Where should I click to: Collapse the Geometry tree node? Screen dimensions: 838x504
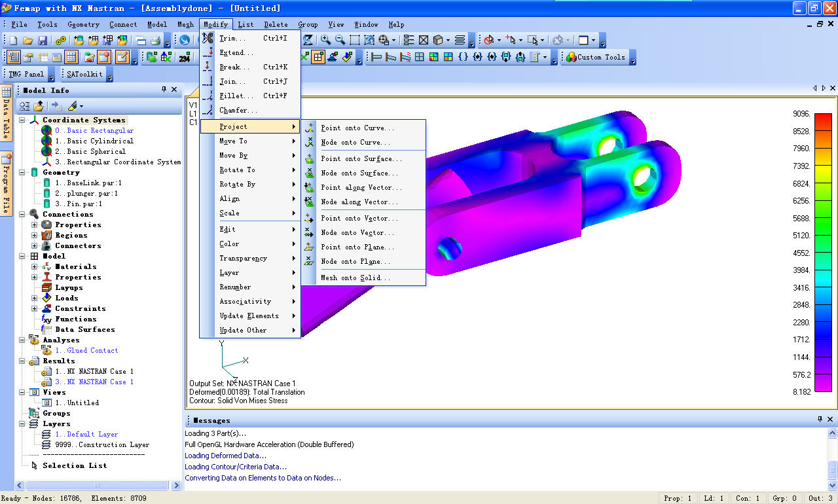22,173
